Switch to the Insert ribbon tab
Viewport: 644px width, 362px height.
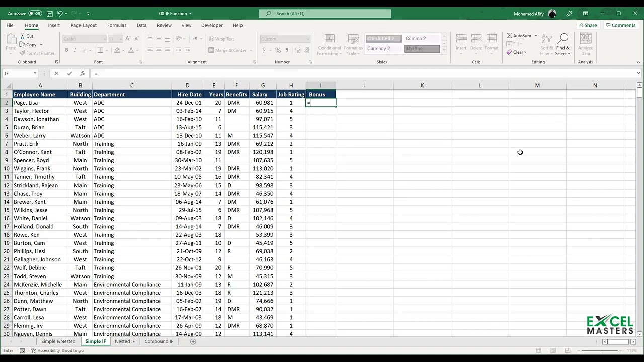point(54,25)
